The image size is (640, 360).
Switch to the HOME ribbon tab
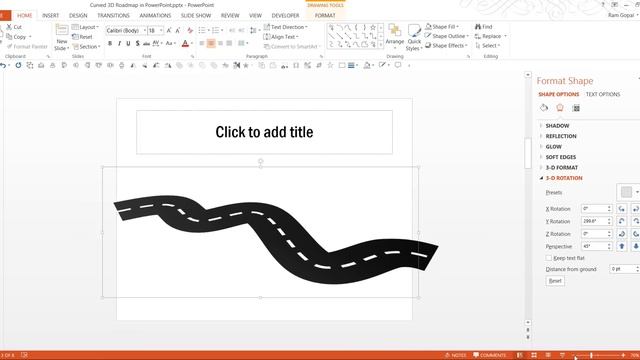[24, 16]
